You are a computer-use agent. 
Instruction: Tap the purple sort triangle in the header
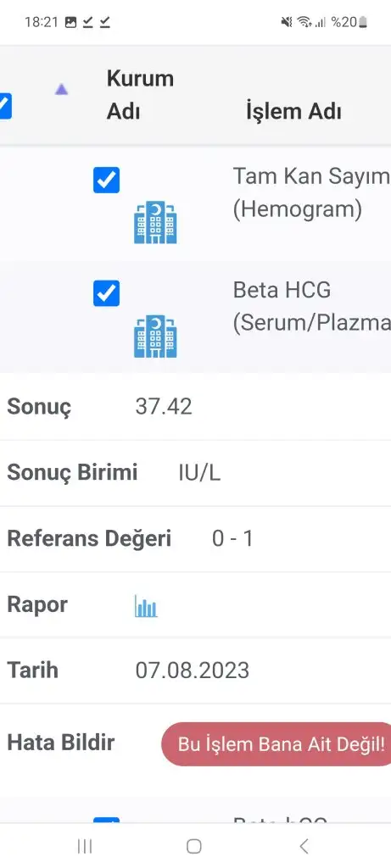[61, 89]
